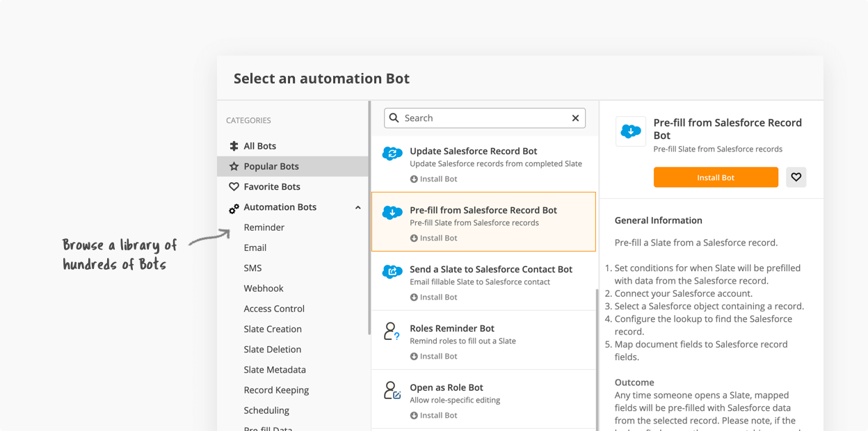Image resolution: width=868 pixels, height=431 pixels.
Task: Collapse the Automation Bots category chevron
Action: [x=358, y=207]
